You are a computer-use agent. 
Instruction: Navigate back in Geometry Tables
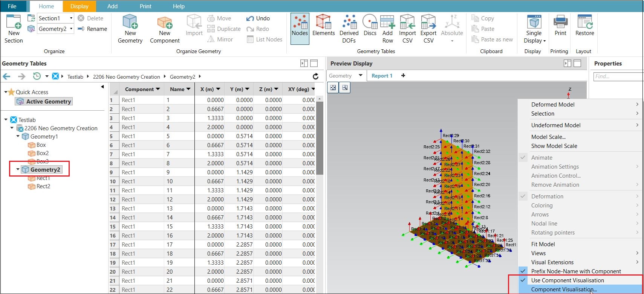pos(7,76)
